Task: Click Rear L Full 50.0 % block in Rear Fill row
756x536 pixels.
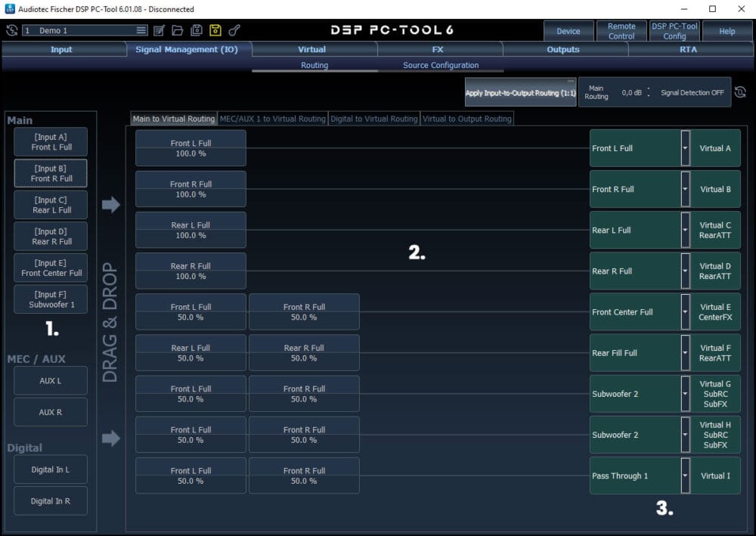Action: coord(191,353)
